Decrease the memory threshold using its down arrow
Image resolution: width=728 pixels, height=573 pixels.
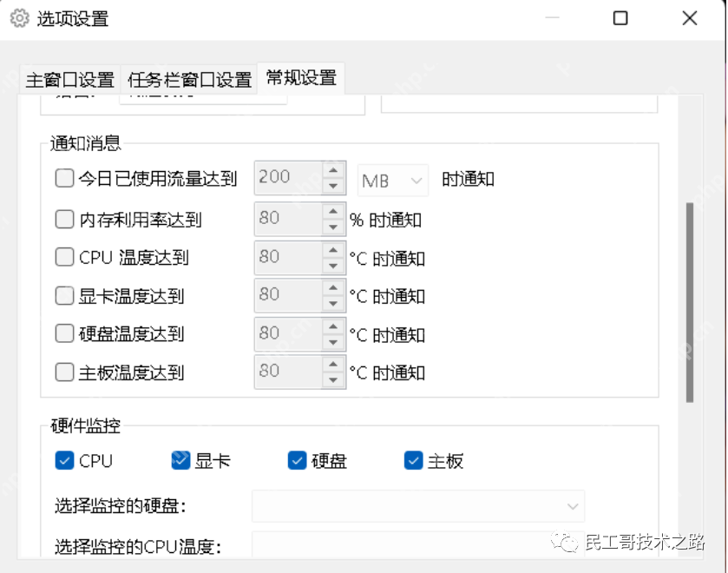(x=335, y=226)
